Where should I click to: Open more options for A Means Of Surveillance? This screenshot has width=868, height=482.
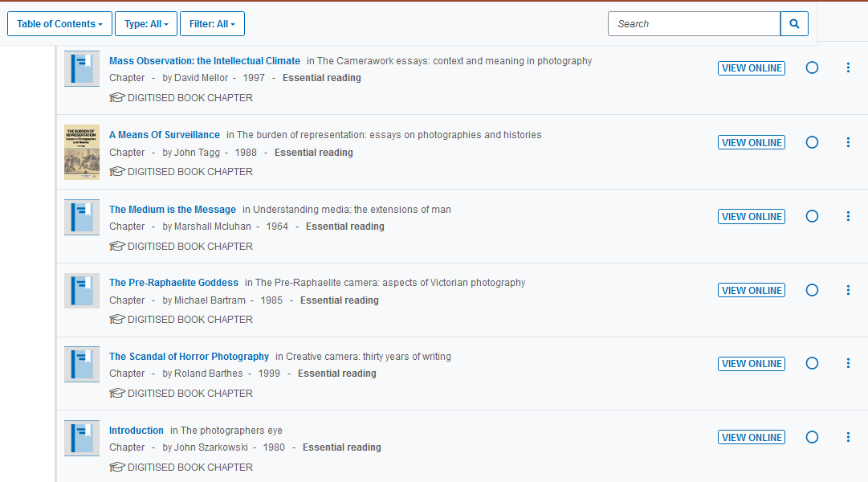click(x=848, y=142)
